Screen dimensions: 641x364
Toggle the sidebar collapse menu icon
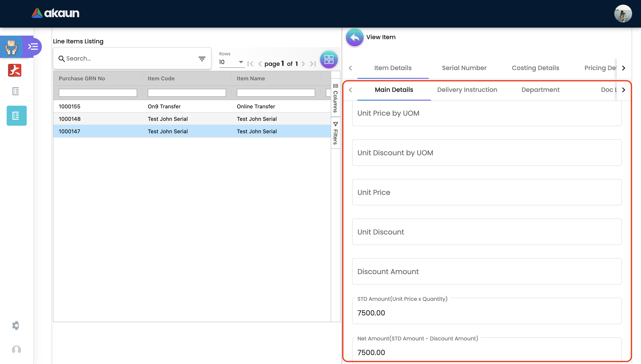33,47
